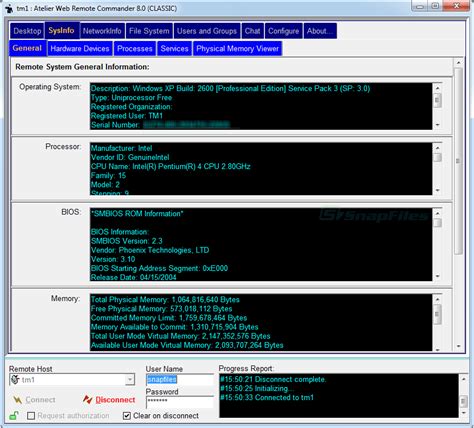This screenshot has width=474, height=428.
Task: Click '#15:50:21 Disconnect complete.' entry
Action: (273, 379)
